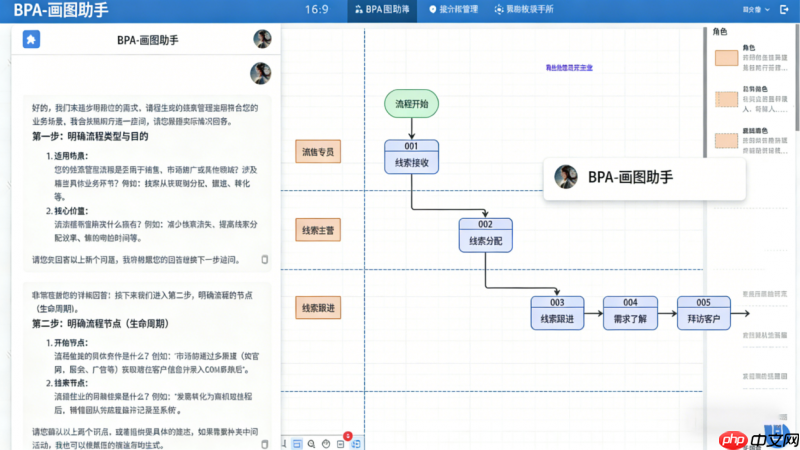The width and height of the screenshot is (800, 450).
Task: Copy the second assistant reply using its copy icon
Action: 265,432
